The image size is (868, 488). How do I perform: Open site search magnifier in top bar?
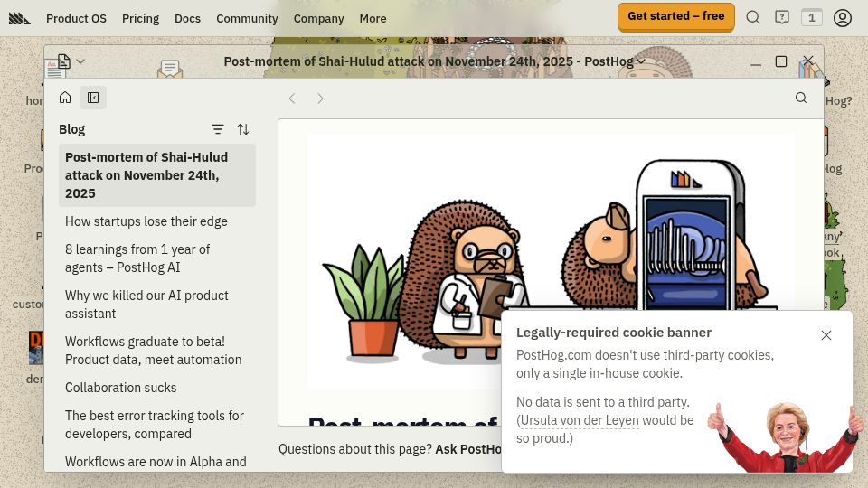pyautogui.click(x=753, y=18)
